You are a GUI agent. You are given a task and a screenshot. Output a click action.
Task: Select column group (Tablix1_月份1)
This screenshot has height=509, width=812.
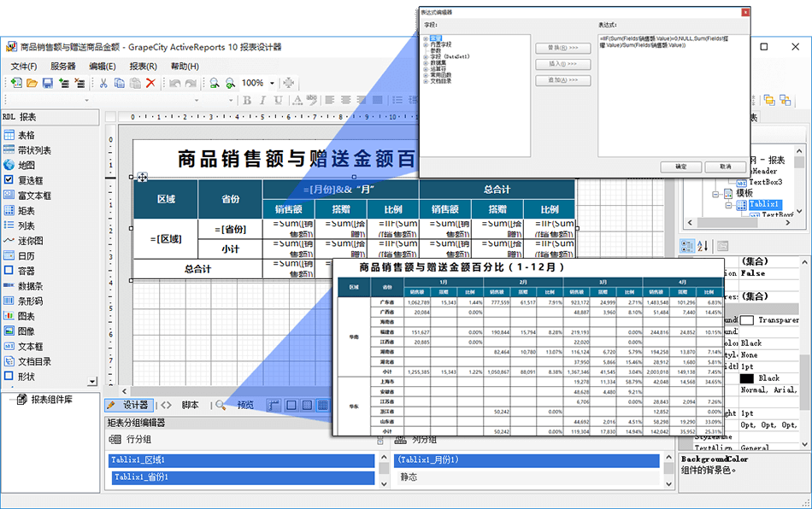tap(527, 459)
